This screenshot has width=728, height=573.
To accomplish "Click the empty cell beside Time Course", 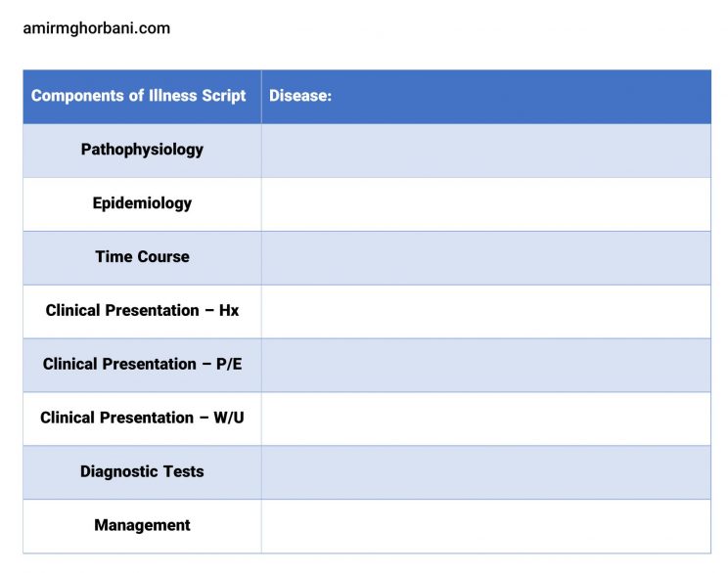I will 485,257.
